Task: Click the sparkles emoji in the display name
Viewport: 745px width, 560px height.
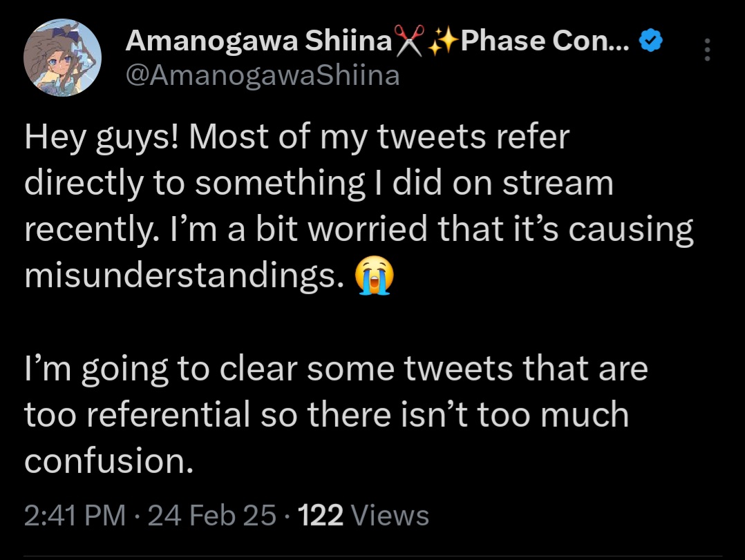Action: (442, 44)
